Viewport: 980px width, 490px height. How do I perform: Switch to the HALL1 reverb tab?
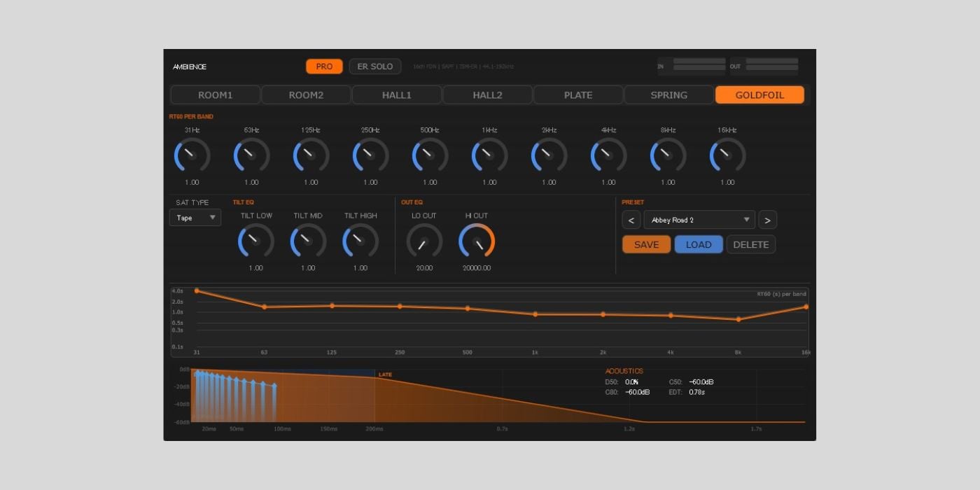coord(397,94)
